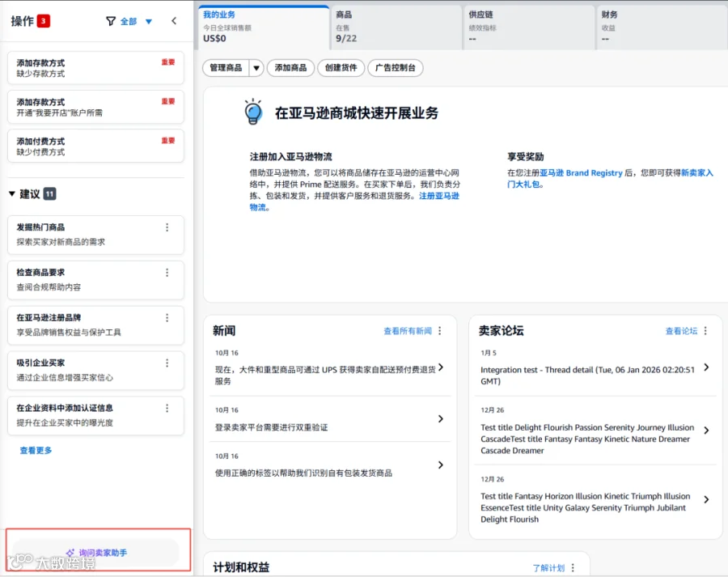
Task: Expand the 管理商品 dropdown arrow
Action: (x=256, y=68)
